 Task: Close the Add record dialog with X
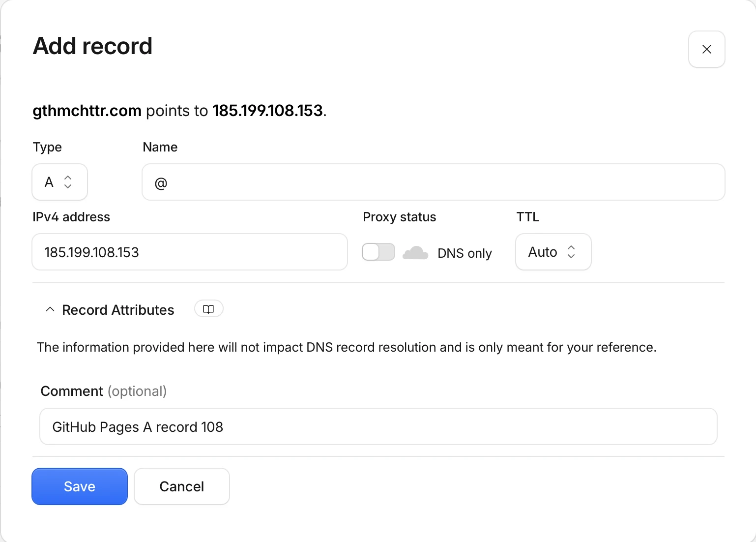(706, 49)
